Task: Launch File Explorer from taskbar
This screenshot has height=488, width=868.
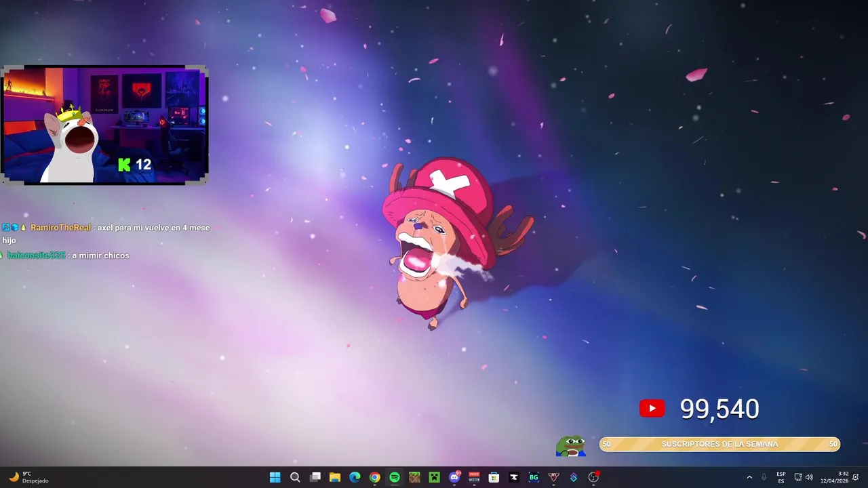Action: (x=335, y=477)
